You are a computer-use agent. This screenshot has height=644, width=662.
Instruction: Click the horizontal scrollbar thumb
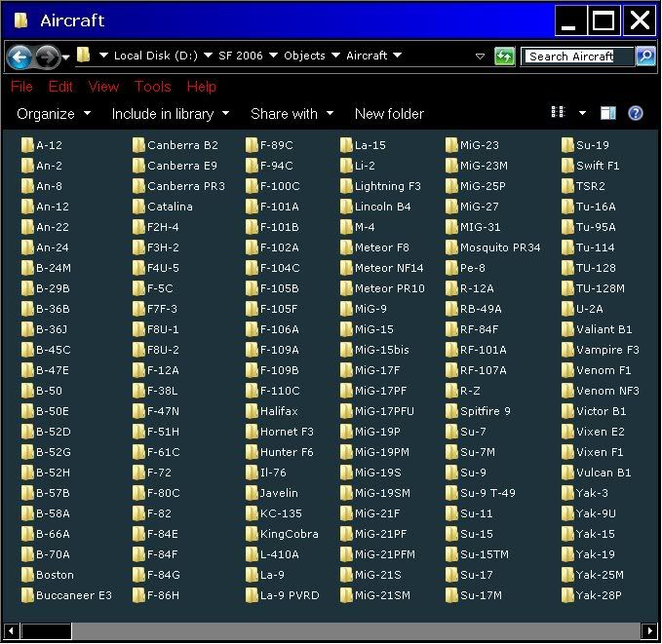(x=47, y=631)
